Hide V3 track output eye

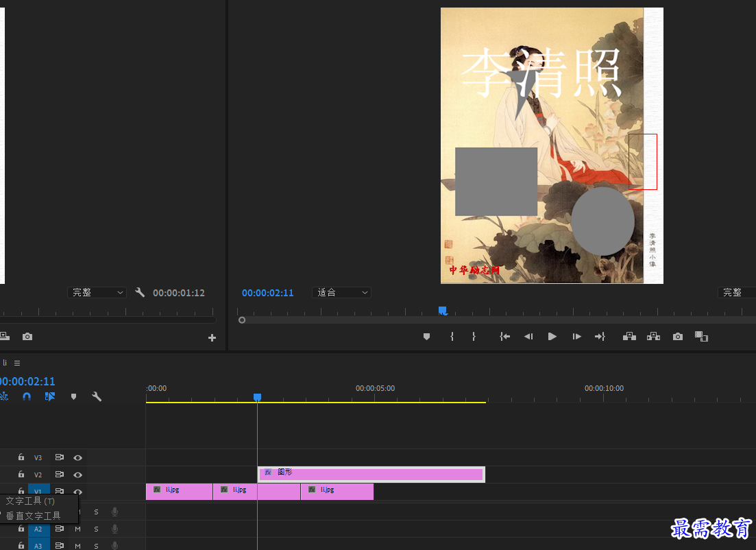[x=77, y=457]
